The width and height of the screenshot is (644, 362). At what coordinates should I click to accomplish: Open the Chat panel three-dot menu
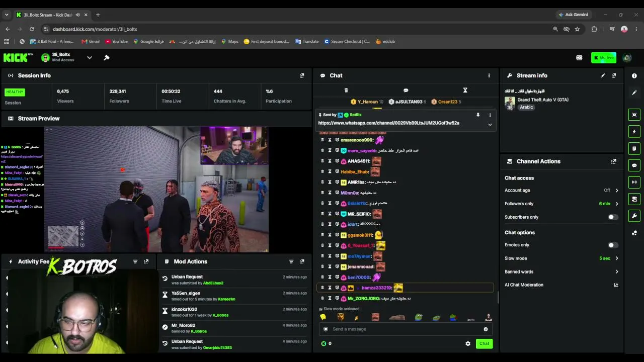click(489, 75)
